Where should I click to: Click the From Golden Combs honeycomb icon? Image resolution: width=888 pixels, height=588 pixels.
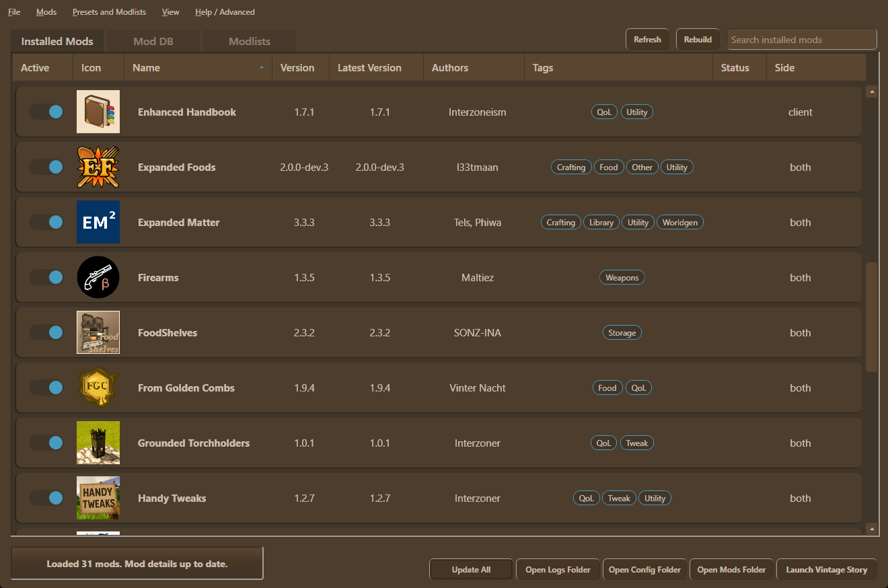point(98,388)
